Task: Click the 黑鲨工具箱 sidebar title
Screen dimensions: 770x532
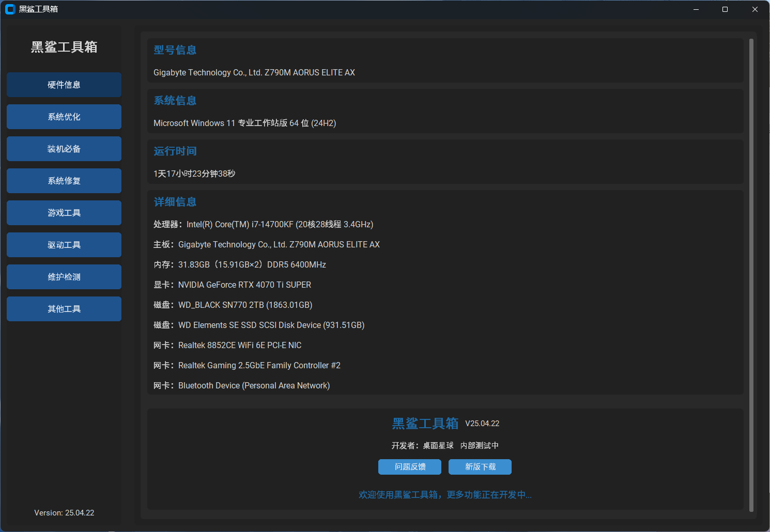Action: click(x=64, y=47)
